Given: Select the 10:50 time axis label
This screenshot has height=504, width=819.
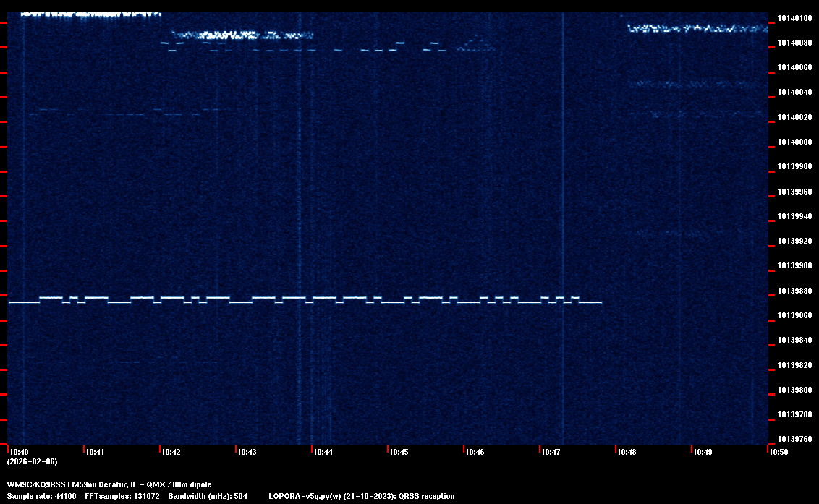Looking at the screenshot, I should pos(778,452).
